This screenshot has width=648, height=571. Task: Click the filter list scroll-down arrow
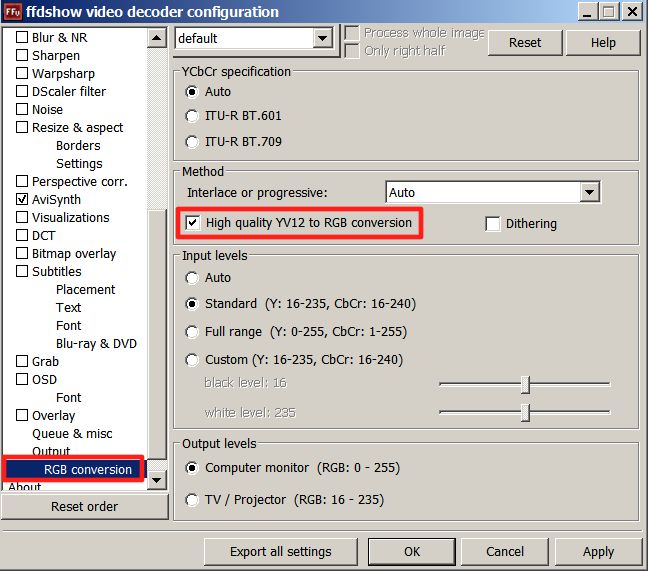(157, 480)
